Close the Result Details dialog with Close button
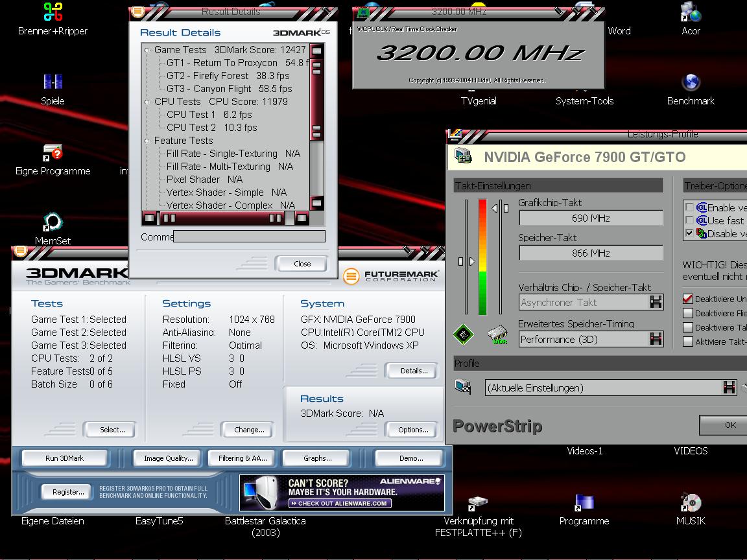This screenshot has width=747, height=560. pos(302,263)
